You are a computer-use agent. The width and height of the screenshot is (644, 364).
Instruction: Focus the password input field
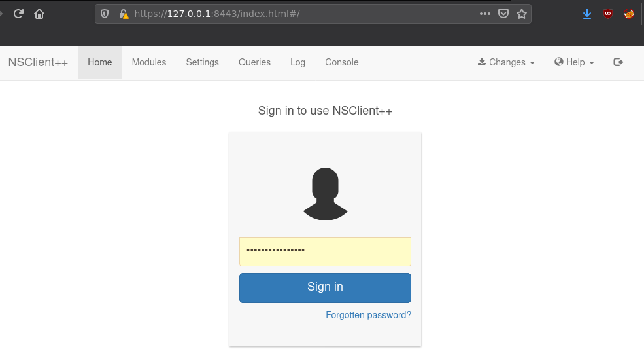coord(325,251)
